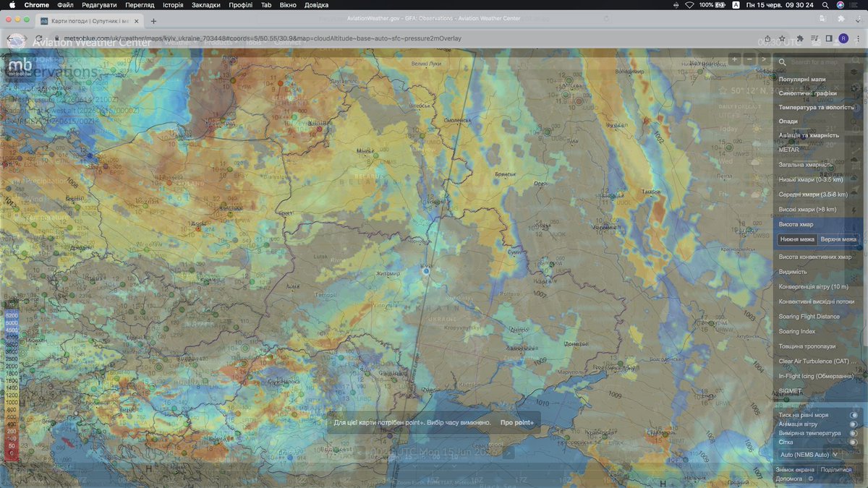
Task: Open the Apple menu
Action: tap(12, 5)
